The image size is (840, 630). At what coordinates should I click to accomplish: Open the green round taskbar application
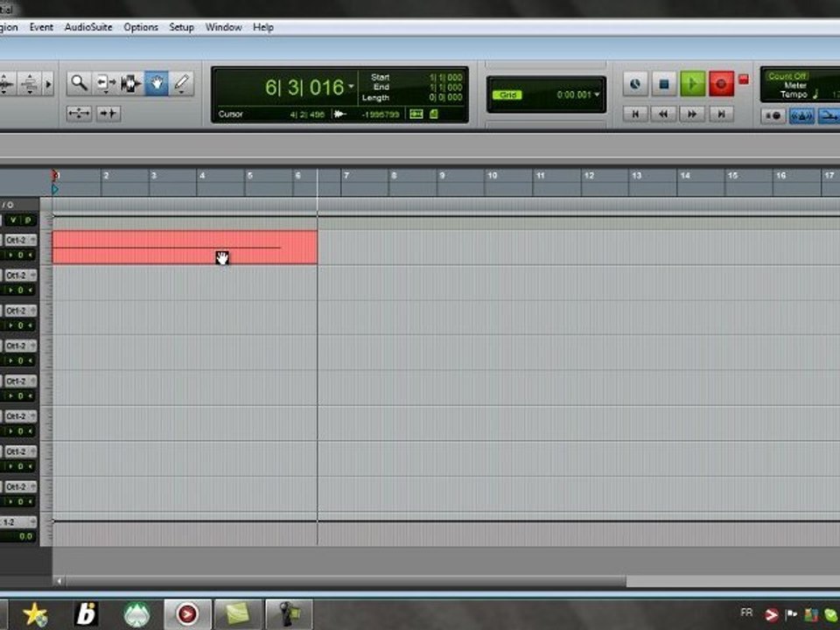click(136, 614)
